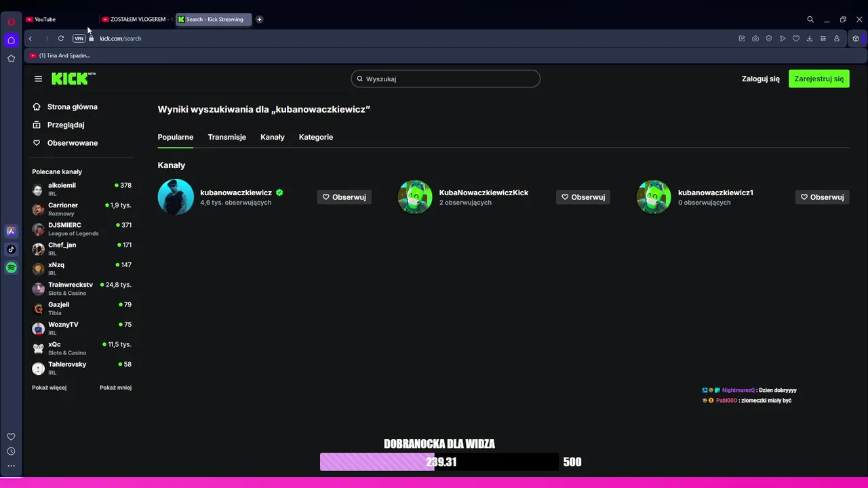
Task: Open the ad blocker shield icon
Action: click(x=769, y=39)
